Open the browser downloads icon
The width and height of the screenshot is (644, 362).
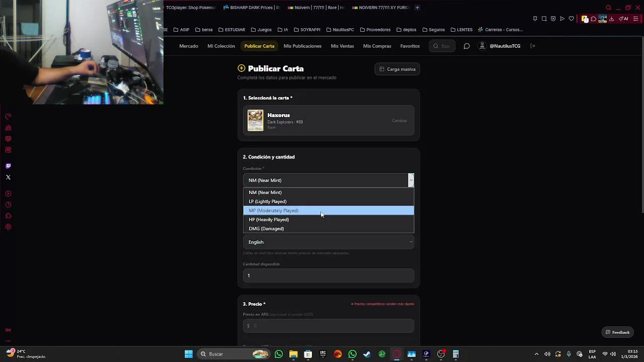tap(611, 19)
